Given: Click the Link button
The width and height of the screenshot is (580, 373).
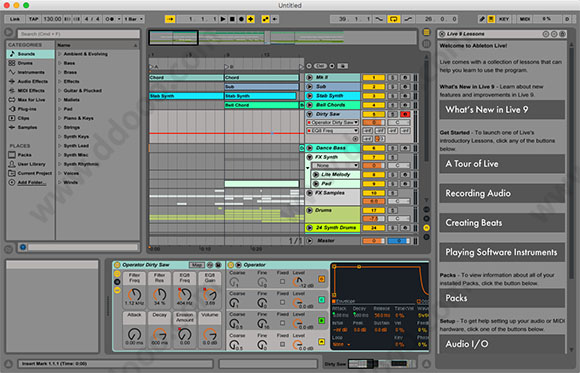Looking at the screenshot, I should click(15, 19).
